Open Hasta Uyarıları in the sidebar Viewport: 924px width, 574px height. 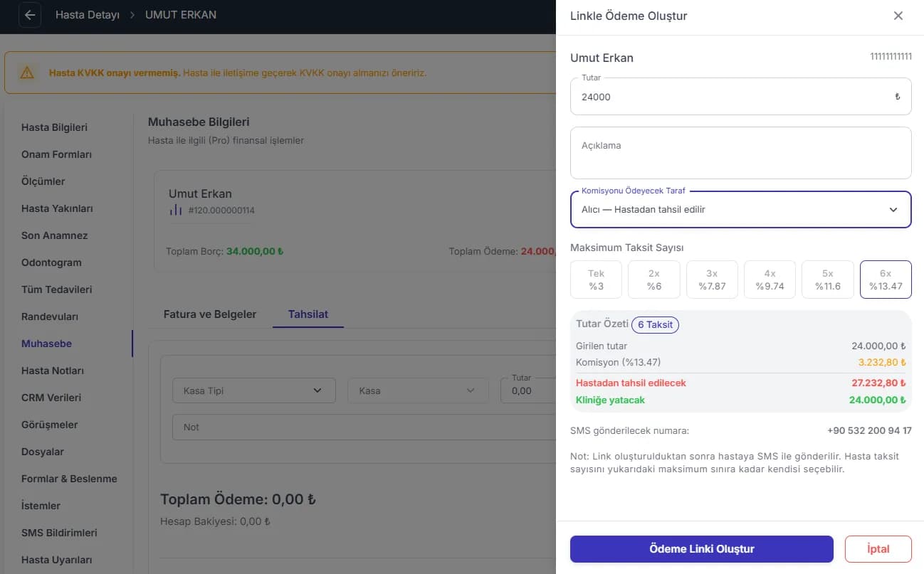point(56,560)
